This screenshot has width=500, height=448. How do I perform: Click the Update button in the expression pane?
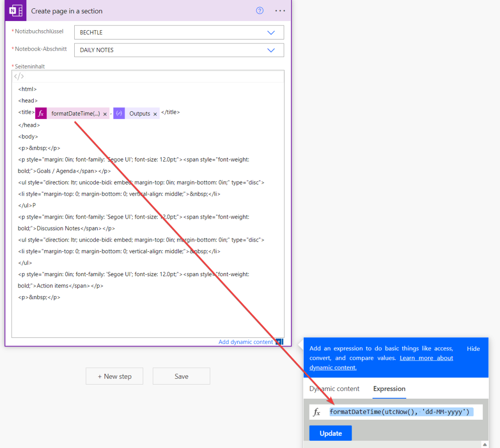click(330, 433)
